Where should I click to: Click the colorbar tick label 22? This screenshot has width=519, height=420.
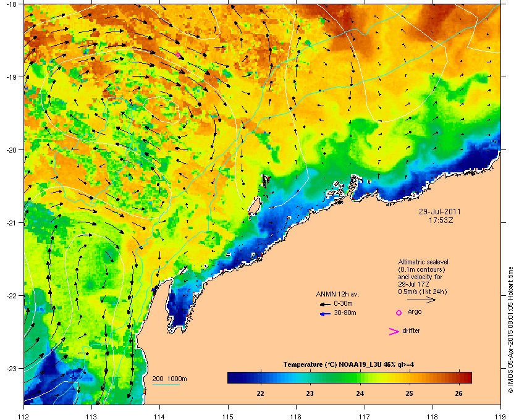[261, 393]
